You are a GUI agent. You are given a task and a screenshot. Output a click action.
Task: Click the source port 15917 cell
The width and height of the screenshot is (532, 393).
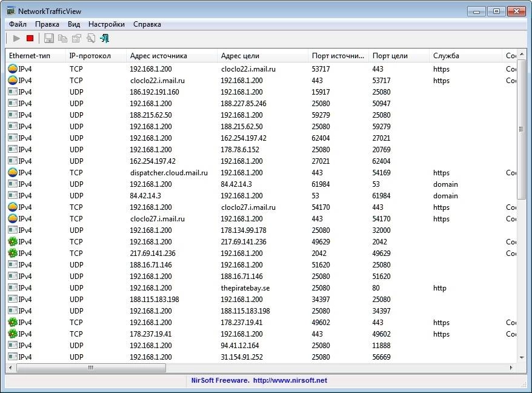click(x=321, y=92)
